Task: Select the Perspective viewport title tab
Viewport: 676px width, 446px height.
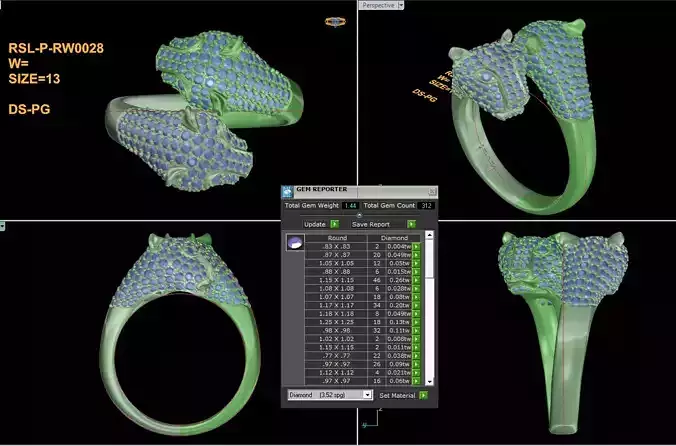Action: 378,5
